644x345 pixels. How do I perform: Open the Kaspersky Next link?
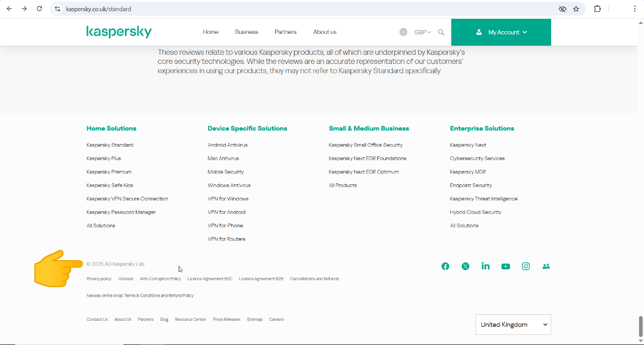tap(468, 145)
